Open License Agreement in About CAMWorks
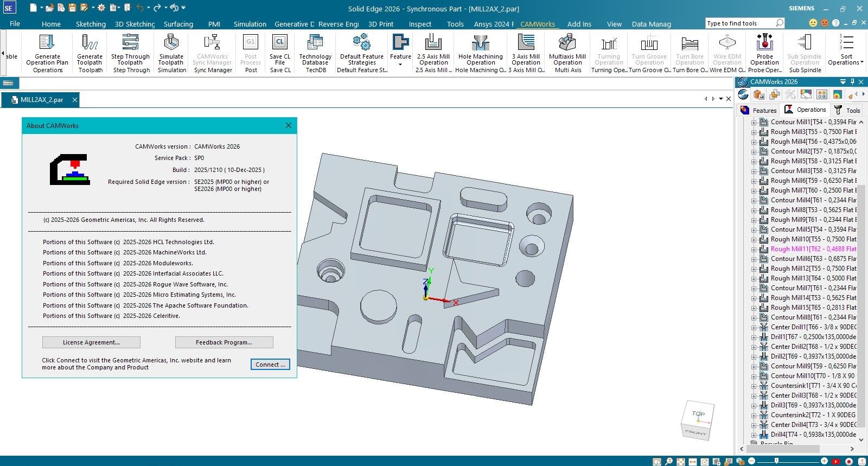This screenshot has width=868, height=466. click(91, 342)
